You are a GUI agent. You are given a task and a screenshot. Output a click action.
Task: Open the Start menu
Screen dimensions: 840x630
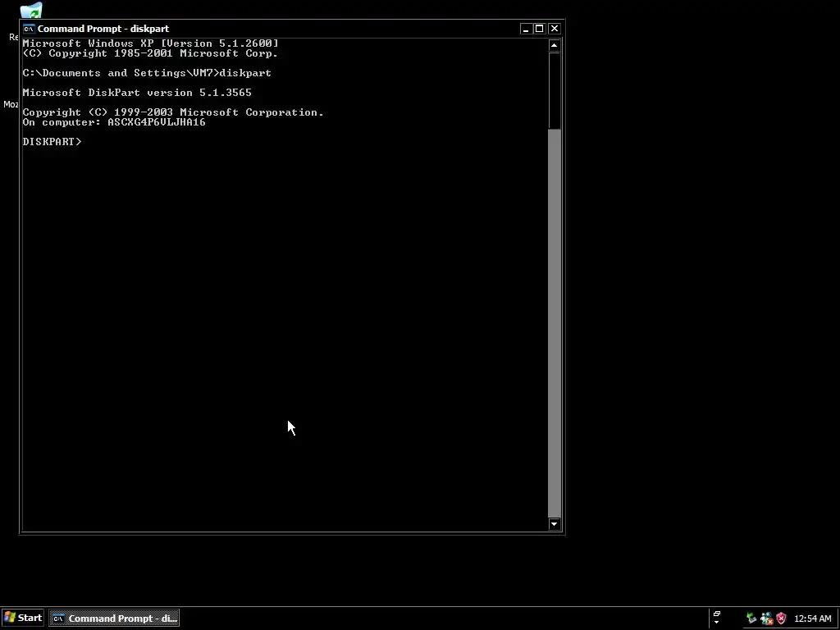coord(23,618)
